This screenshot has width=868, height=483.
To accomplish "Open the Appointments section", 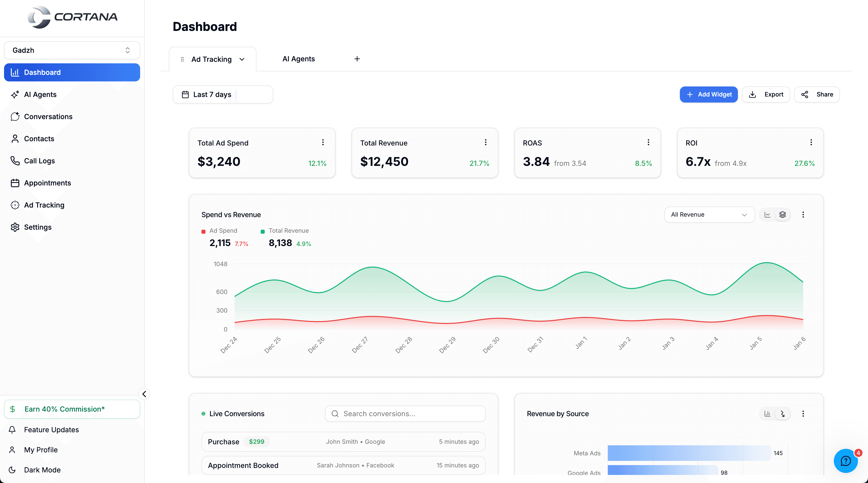I will [47, 183].
